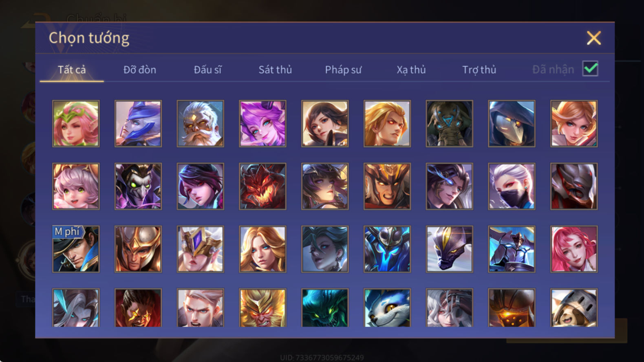644x362 pixels.
Task: Go to the 'Trợ thủ' support tab
Action: [479, 70]
